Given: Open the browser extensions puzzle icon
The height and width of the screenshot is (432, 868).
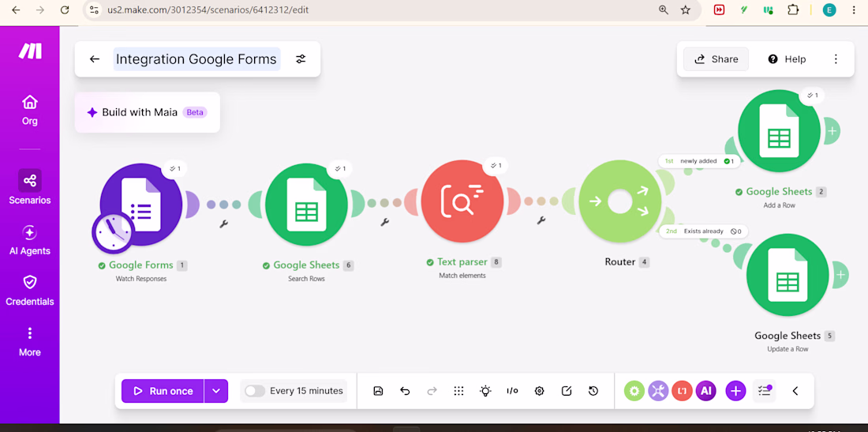Looking at the screenshot, I should (x=793, y=9).
